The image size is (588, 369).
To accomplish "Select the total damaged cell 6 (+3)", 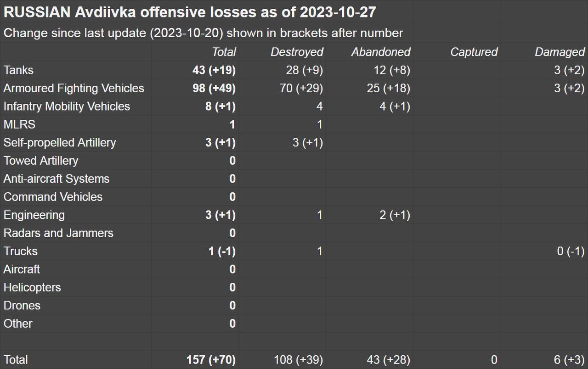I will [x=569, y=360].
